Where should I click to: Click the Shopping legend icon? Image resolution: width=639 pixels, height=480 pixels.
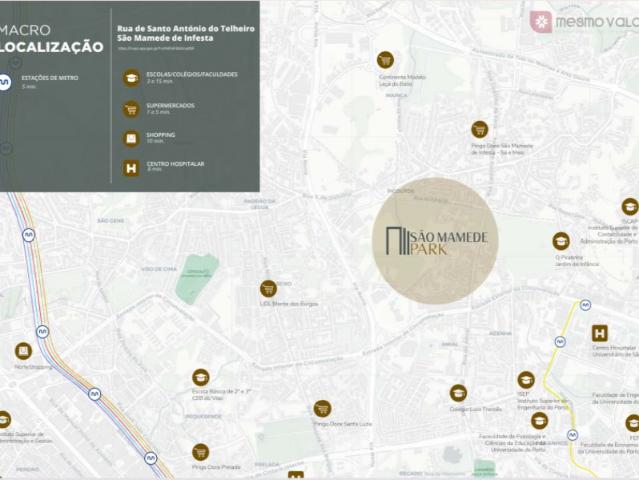tap(130, 139)
